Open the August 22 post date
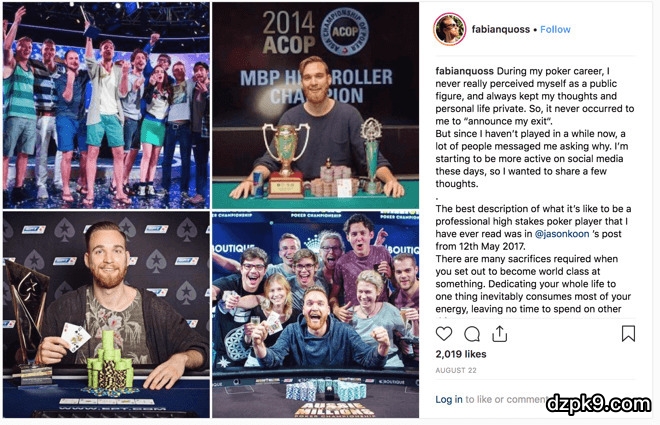This screenshot has height=425, width=660. pyautogui.click(x=456, y=370)
